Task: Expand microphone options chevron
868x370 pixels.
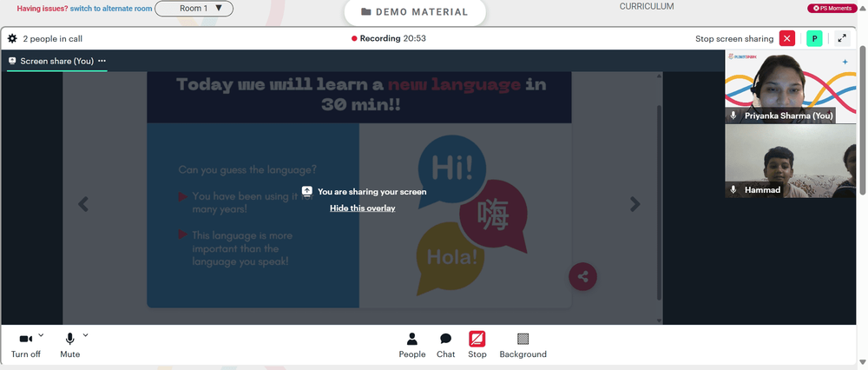Action: [x=85, y=334]
